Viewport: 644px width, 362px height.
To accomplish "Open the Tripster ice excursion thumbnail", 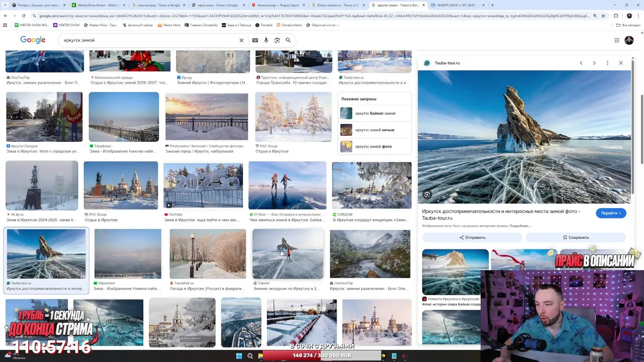I will click(x=288, y=254).
